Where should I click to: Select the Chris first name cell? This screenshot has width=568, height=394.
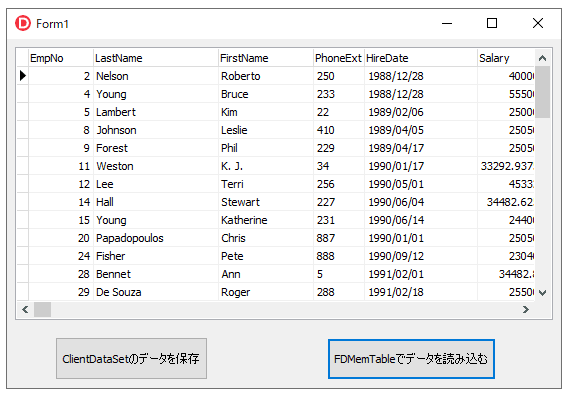[x=266, y=238]
